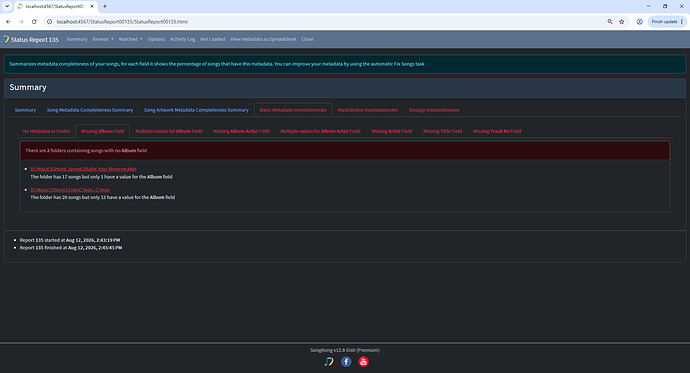
Task: Switch to the Summary tab
Action: click(25, 110)
